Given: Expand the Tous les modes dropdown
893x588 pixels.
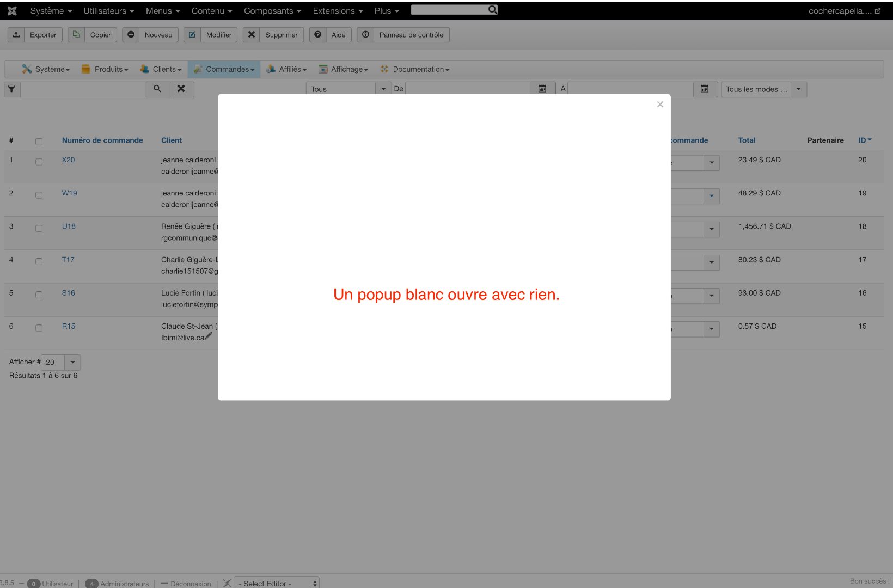Looking at the screenshot, I should (x=798, y=89).
